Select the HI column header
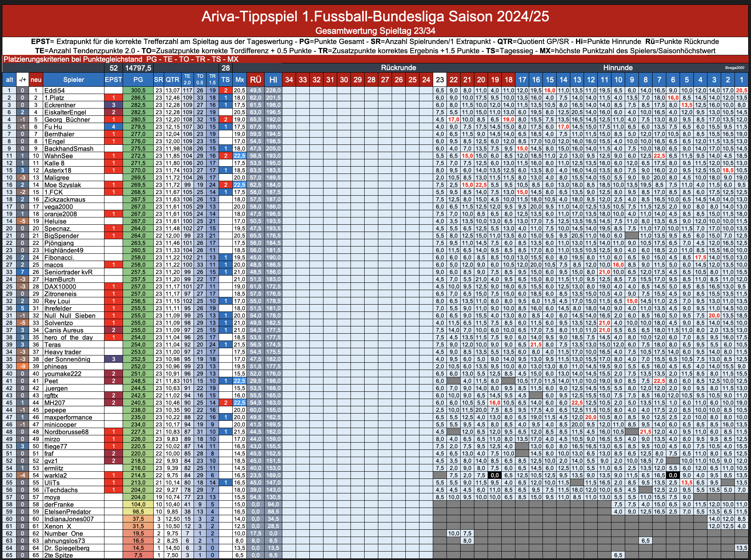This screenshot has height=560, width=751. [x=273, y=79]
